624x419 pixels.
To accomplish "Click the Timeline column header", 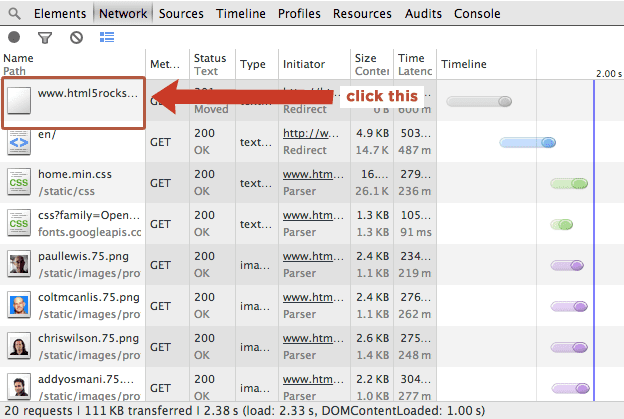I will pyautogui.click(x=463, y=64).
